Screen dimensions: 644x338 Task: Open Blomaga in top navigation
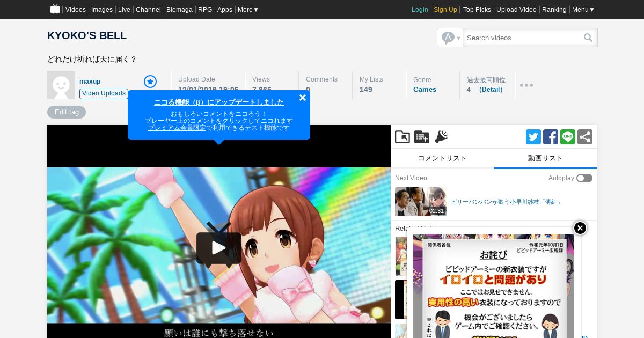pyautogui.click(x=179, y=10)
